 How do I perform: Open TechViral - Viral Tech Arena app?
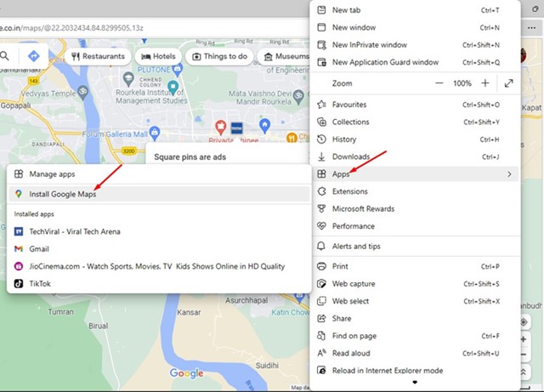tap(159, 231)
